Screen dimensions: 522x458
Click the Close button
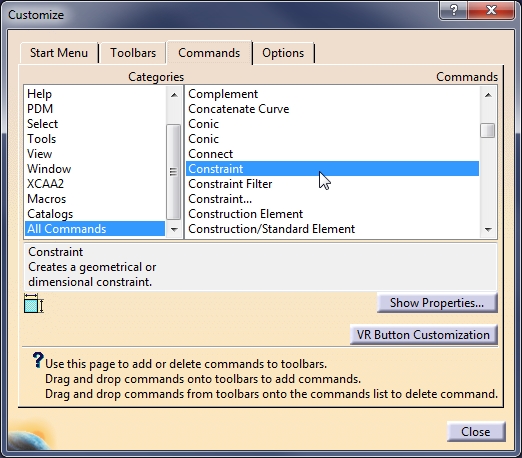click(476, 432)
